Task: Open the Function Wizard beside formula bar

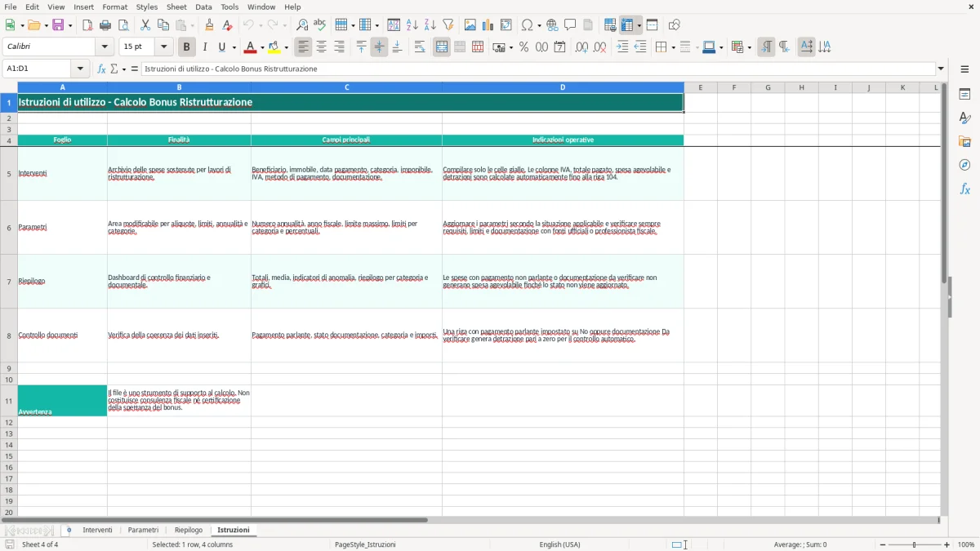Action: coord(101,69)
